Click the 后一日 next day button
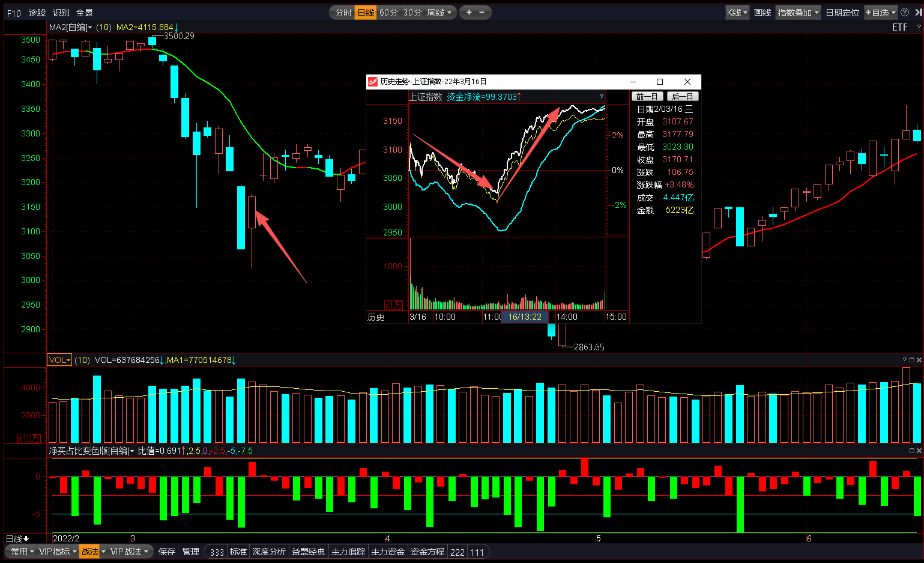The image size is (924, 563). (x=683, y=96)
